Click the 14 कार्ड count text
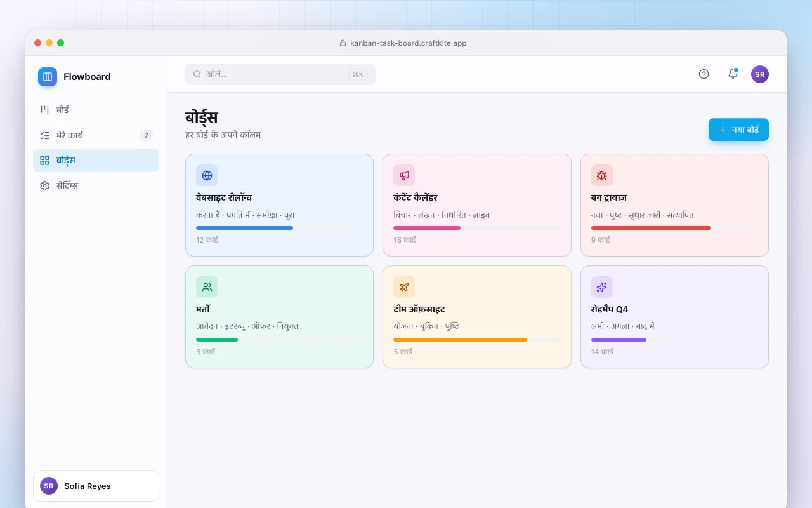 (603, 352)
